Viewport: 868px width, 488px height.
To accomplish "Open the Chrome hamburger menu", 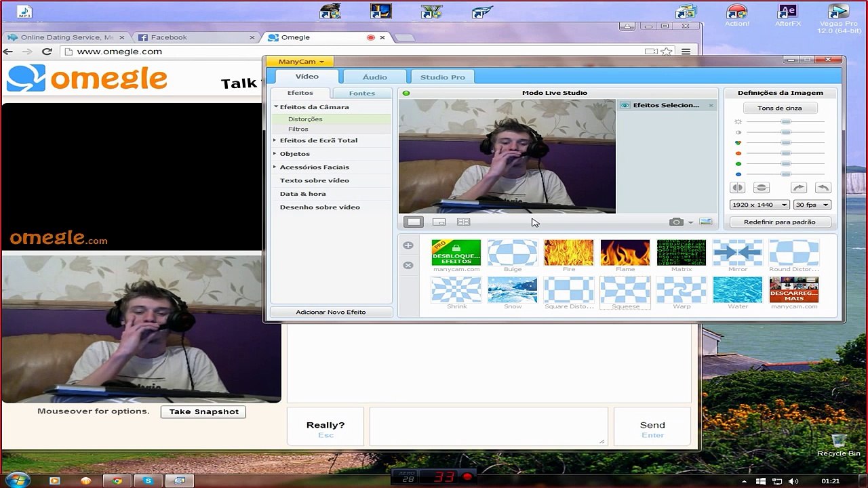I will pyautogui.click(x=686, y=52).
